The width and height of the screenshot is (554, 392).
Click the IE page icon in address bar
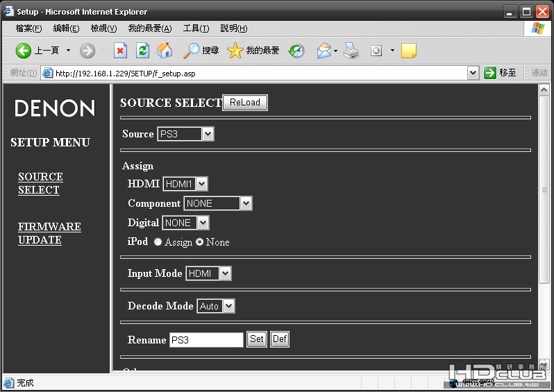tap(47, 73)
